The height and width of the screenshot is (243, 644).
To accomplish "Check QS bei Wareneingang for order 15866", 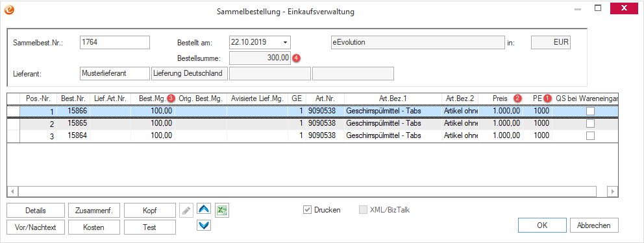I will coord(590,111).
